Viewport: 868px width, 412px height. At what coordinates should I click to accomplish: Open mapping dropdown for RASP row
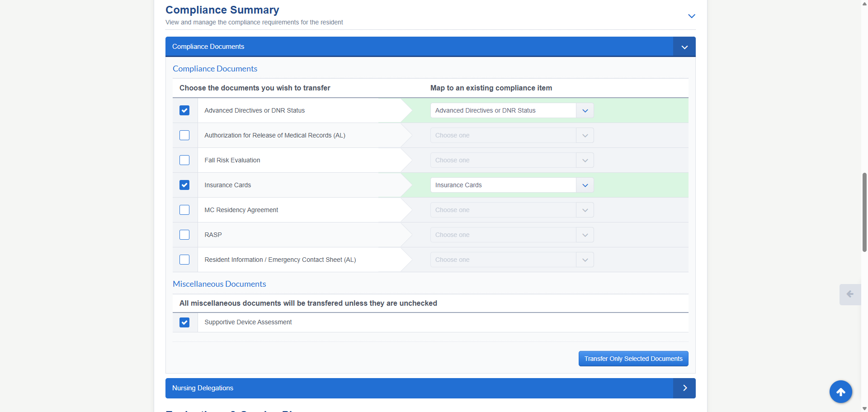click(x=512, y=235)
